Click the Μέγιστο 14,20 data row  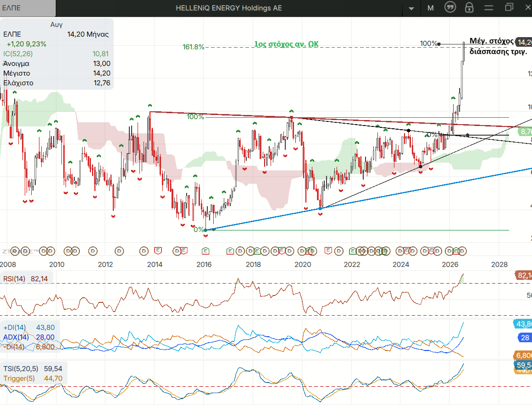(57, 73)
